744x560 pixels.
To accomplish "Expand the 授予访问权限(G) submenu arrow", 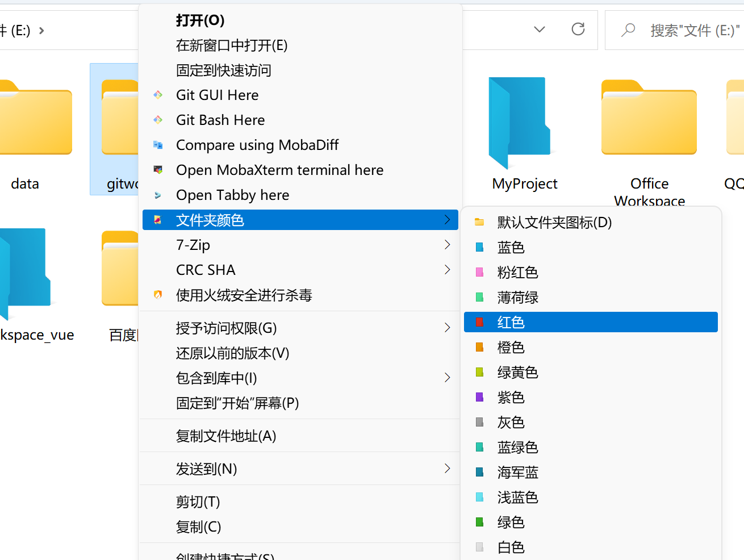I will tap(448, 328).
